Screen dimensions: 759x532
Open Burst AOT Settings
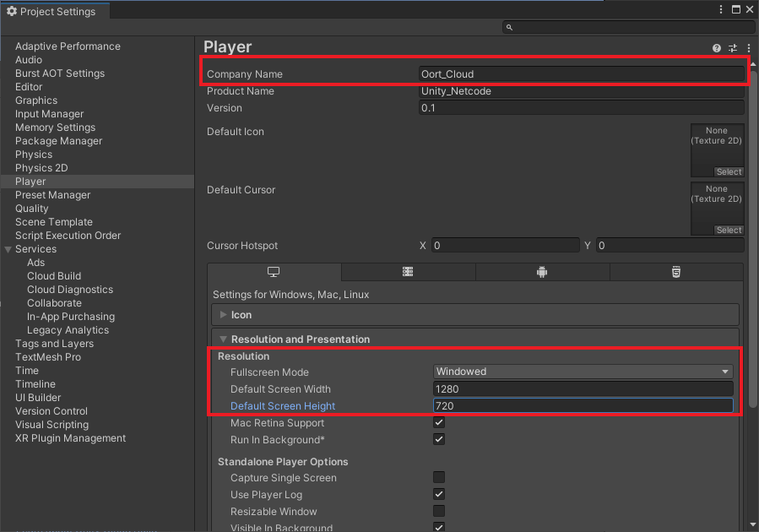pos(60,73)
